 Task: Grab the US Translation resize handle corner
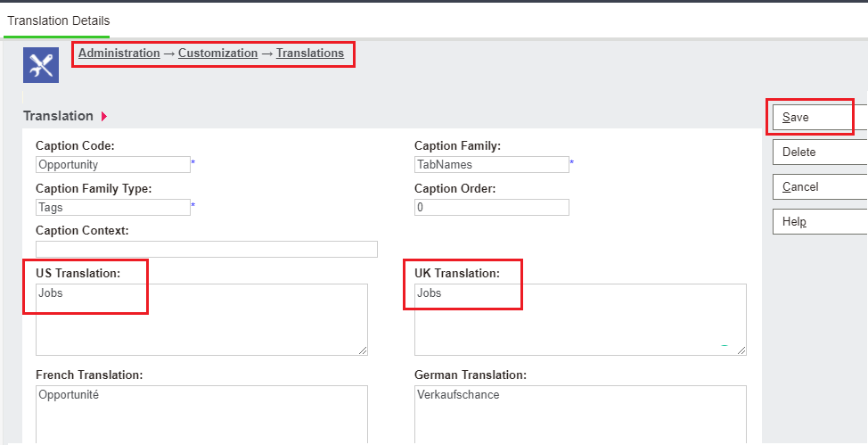(363, 350)
